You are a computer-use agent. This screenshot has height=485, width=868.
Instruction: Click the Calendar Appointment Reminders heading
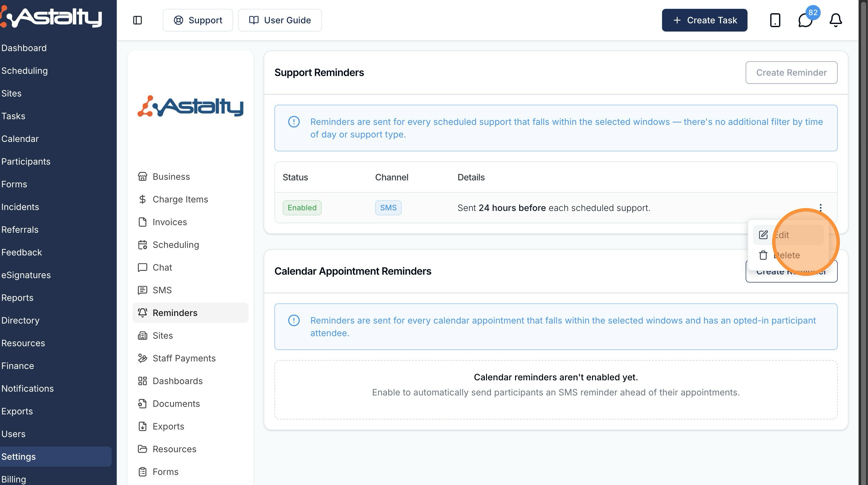click(353, 271)
